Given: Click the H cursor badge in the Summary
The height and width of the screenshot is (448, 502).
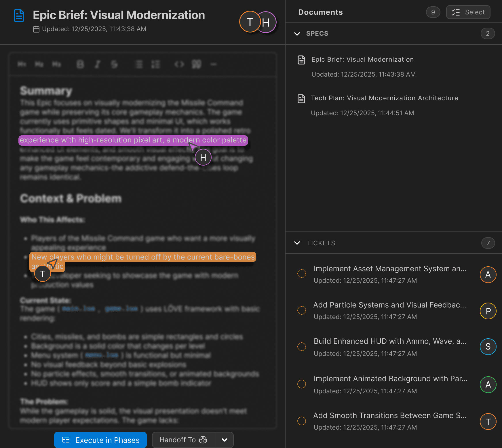Looking at the screenshot, I should pyautogui.click(x=203, y=157).
